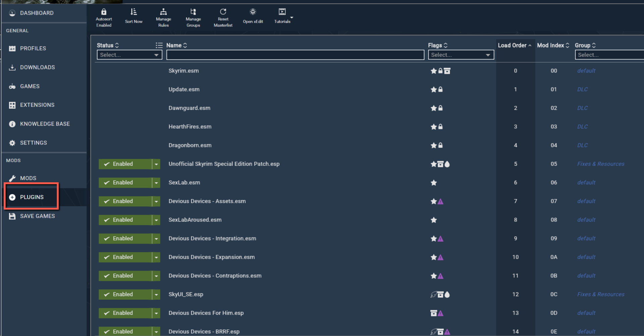The image size is (644, 336).
Task: Select the Dragonborn.esm plugin row
Action: [369, 145]
